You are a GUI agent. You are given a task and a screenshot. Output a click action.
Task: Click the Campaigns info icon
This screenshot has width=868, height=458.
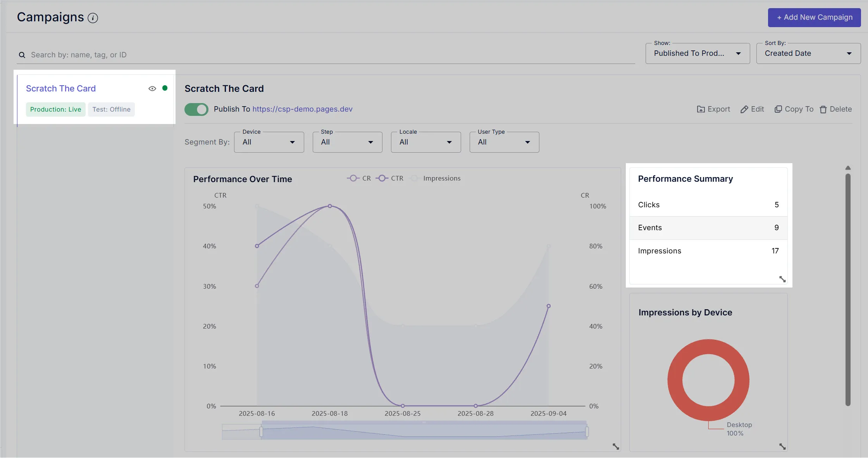pos(93,18)
